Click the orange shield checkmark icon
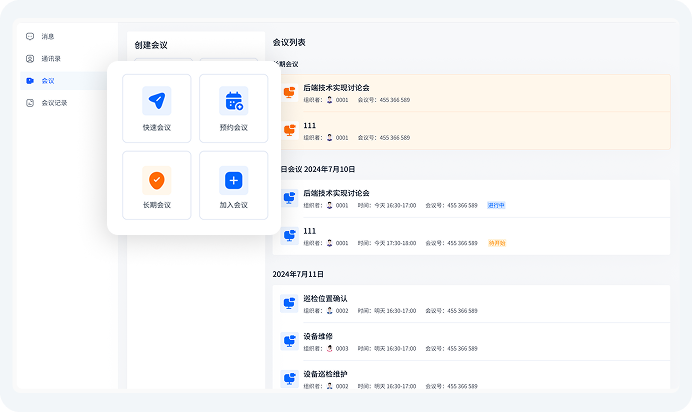The image size is (692, 412). click(x=157, y=180)
